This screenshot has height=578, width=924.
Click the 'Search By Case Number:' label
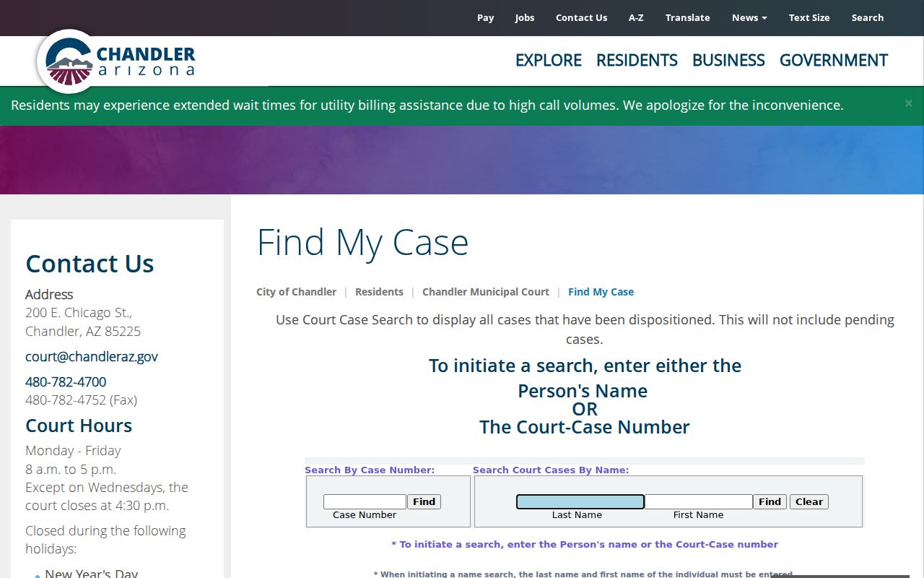370,470
